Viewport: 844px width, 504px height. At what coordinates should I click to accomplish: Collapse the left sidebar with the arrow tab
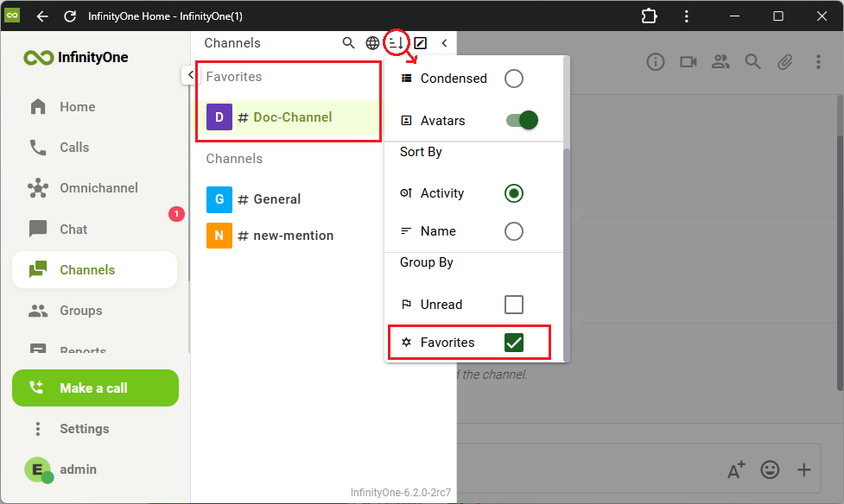(189, 75)
